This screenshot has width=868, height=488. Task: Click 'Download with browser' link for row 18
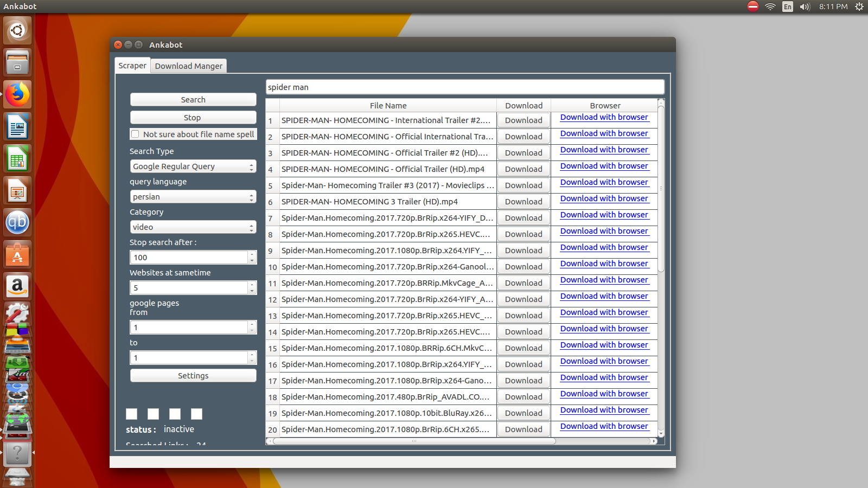click(604, 394)
